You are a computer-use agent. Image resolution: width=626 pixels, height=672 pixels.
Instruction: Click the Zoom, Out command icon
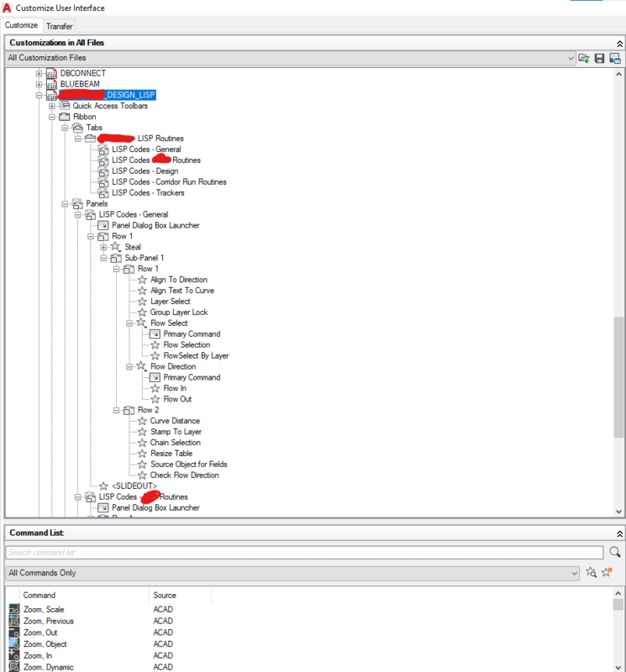coord(14,633)
